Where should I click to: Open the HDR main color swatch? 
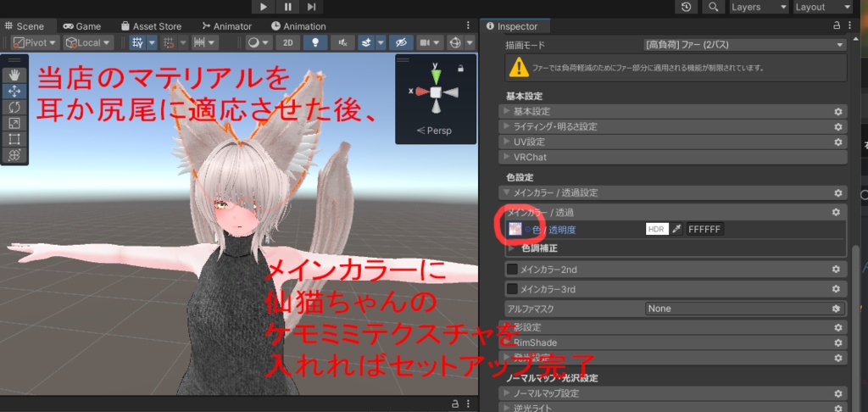click(657, 229)
